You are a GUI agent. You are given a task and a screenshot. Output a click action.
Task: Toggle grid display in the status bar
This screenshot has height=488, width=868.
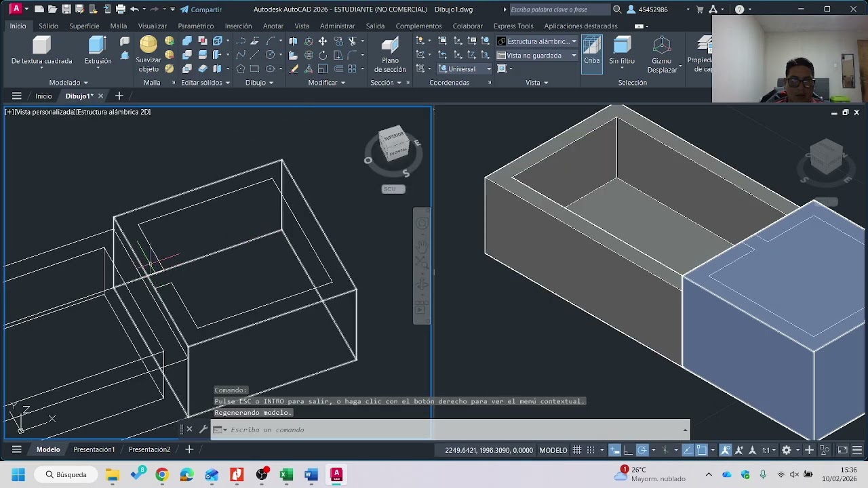click(x=576, y=449)
